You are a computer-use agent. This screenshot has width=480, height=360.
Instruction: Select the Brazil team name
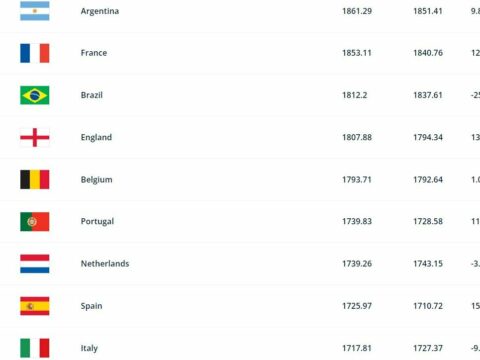(x=92, y=95)
